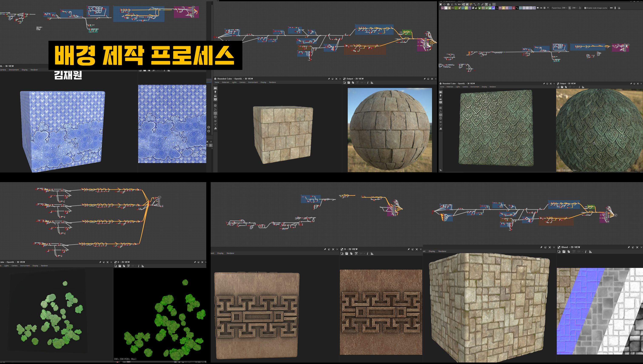Open the second Parent Size 2048 dropdown
Screen dimensions: 643x364
point(575,8)
